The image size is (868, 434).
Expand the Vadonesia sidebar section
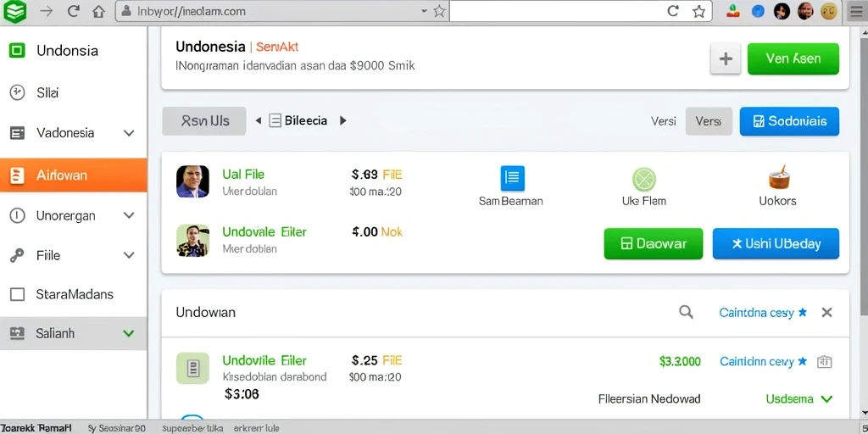click(x=129, y=133)
